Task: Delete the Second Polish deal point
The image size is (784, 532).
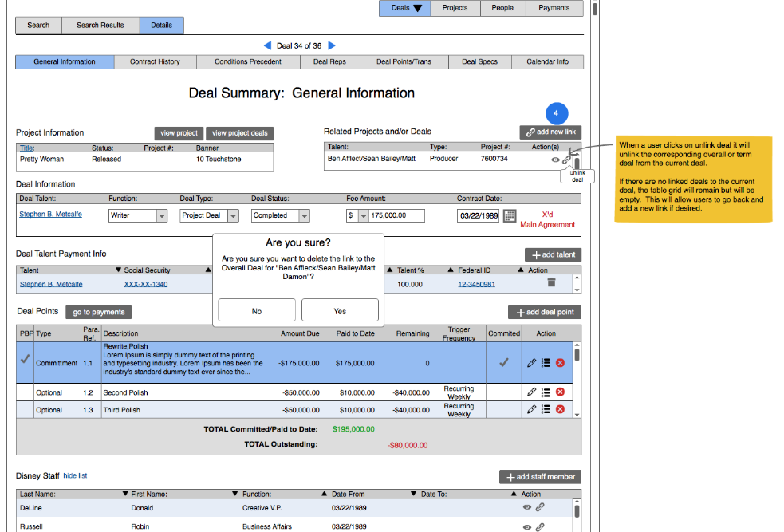Action: [x=561, y=392]
